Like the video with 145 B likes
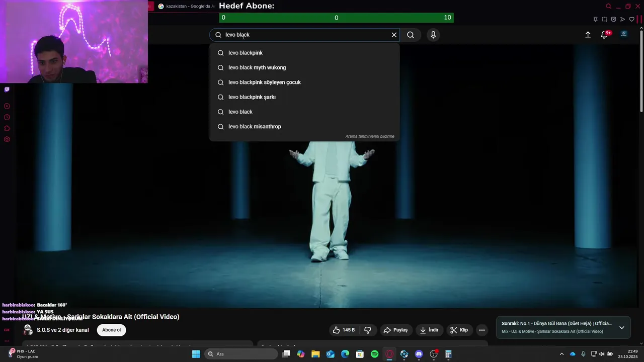The height and width of the screenshot is (362, 644). [344, 330]
